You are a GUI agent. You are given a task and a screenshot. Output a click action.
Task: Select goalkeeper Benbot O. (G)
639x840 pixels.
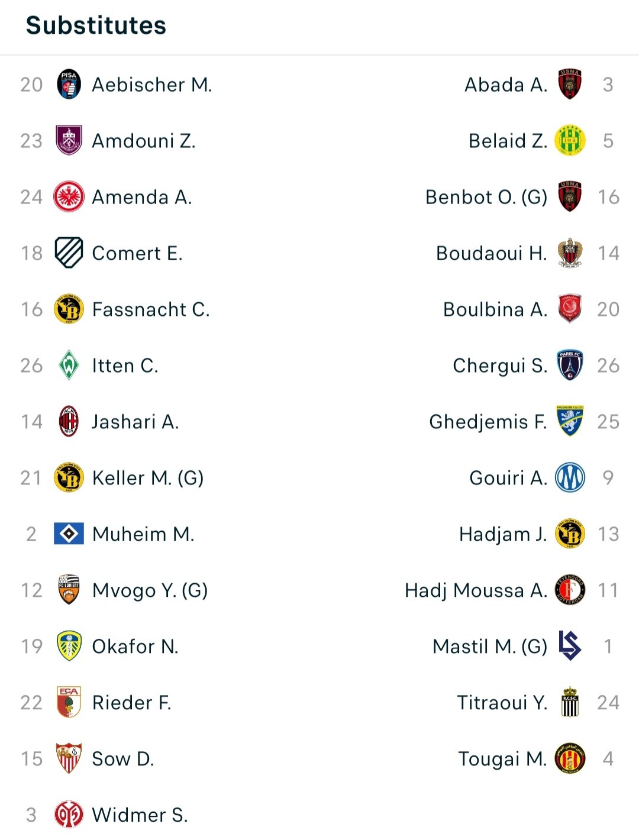click(x=486, y=197)
